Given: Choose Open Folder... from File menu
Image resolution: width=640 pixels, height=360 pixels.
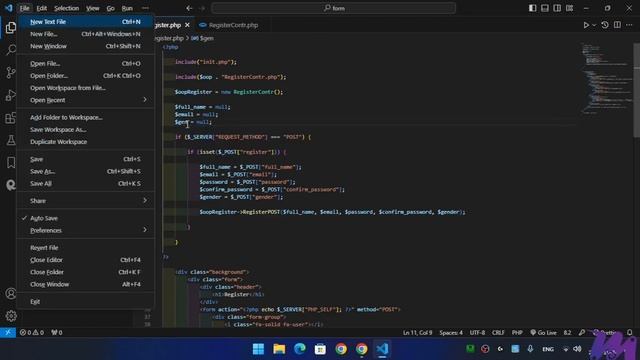Looking at the screenshot, I should coord(86,76).
